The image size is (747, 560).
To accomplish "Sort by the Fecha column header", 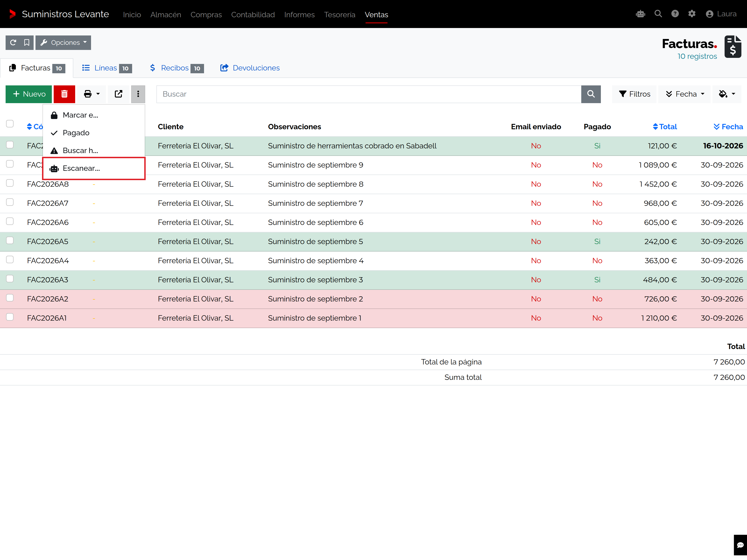I will coord(728,126).
